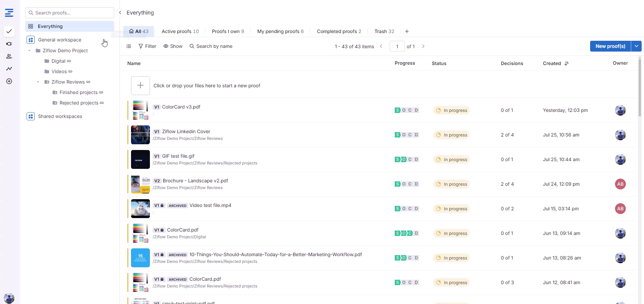Switch to the Trash tab
The width and height of the screenshot is (644, 304).
(384, 31)
